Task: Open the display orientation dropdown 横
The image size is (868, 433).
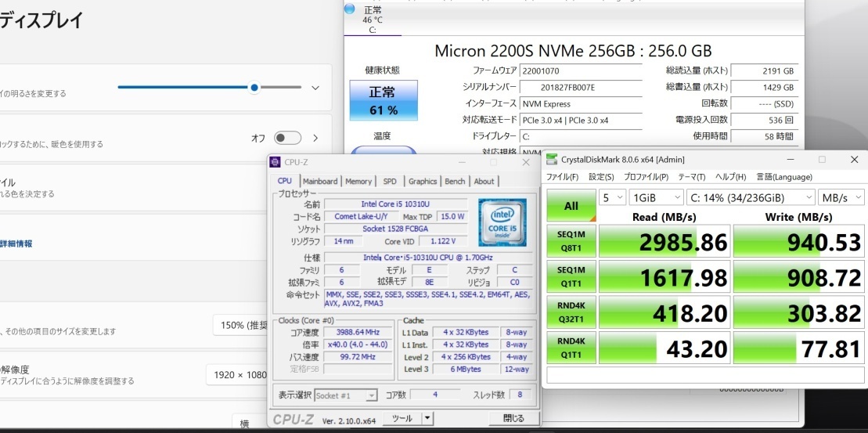Action: 250,423
